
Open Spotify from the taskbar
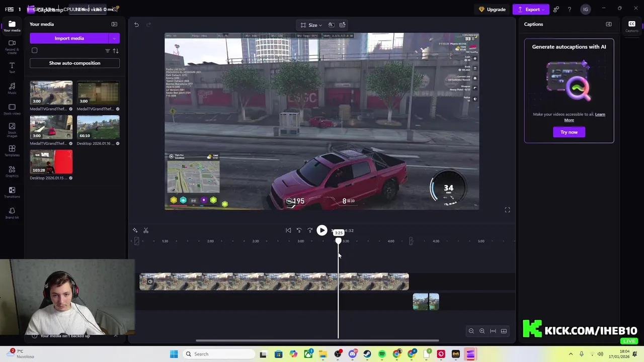click(x=382, y=354)
